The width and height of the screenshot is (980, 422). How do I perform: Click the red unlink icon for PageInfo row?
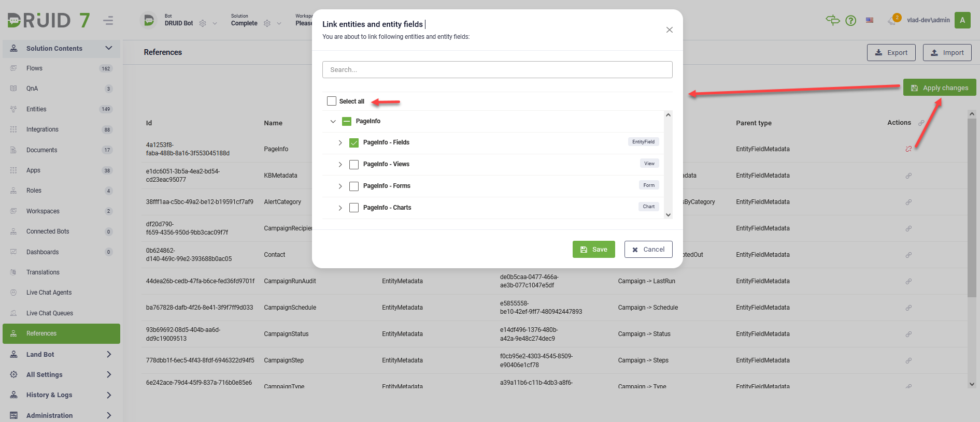pos(908,149)
